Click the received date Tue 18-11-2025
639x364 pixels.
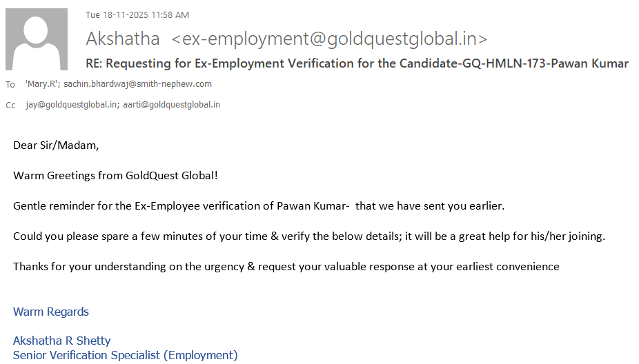pyautogui.click(x=119, y=15)
